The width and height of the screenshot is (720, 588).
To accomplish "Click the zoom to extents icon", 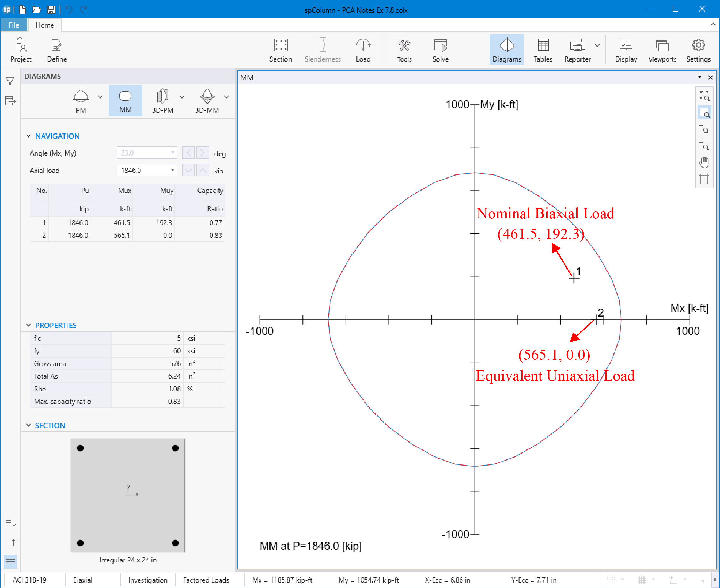I will tap(704, 96).
